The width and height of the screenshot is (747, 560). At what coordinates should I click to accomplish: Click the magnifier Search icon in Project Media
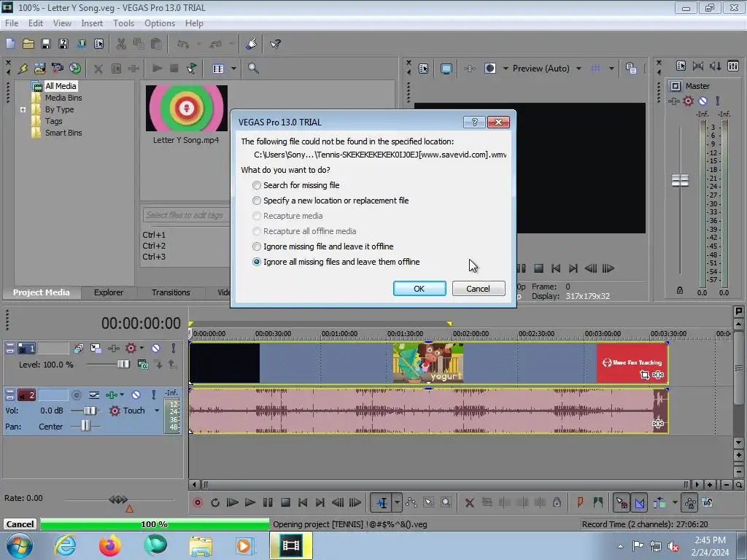tap(253, 69)
